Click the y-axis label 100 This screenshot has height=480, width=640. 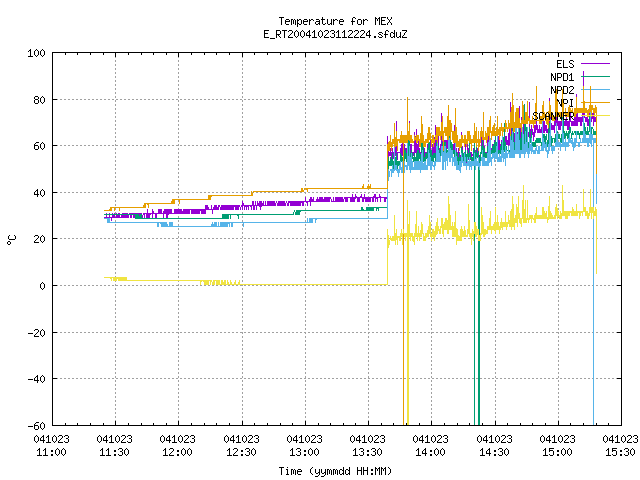(36, 53)
